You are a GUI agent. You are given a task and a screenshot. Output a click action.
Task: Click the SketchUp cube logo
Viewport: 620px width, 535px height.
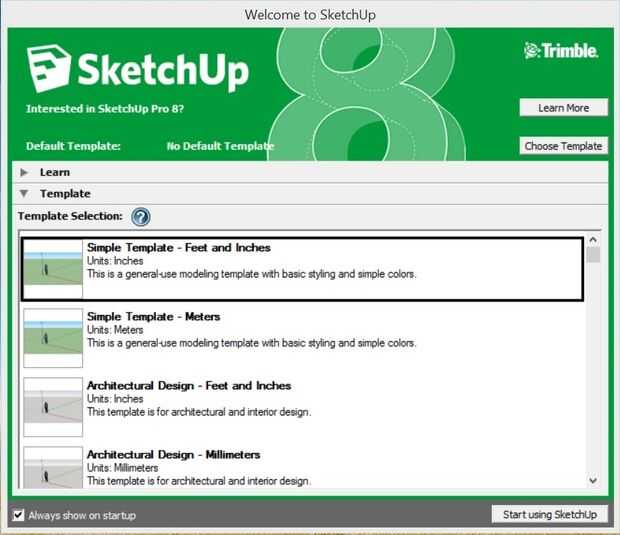pos(49,68)
